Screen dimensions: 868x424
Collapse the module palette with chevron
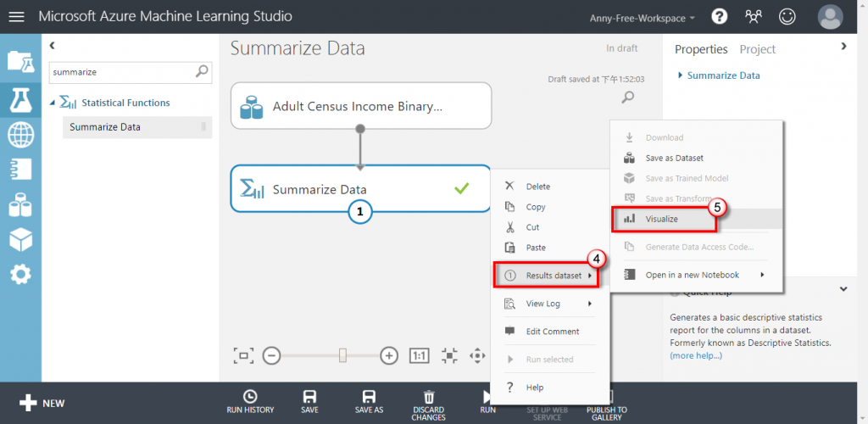pos(53,46)
